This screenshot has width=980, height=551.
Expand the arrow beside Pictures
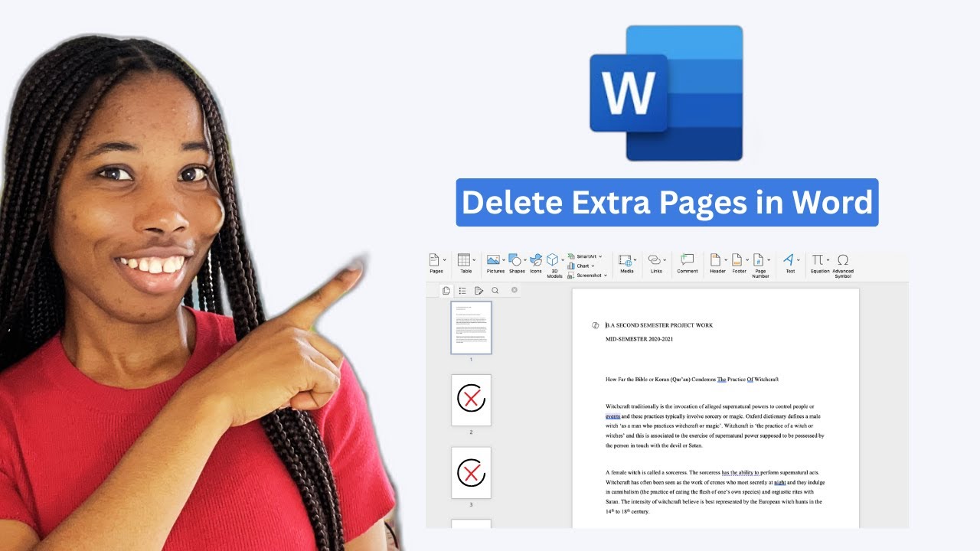click(504, 260)
